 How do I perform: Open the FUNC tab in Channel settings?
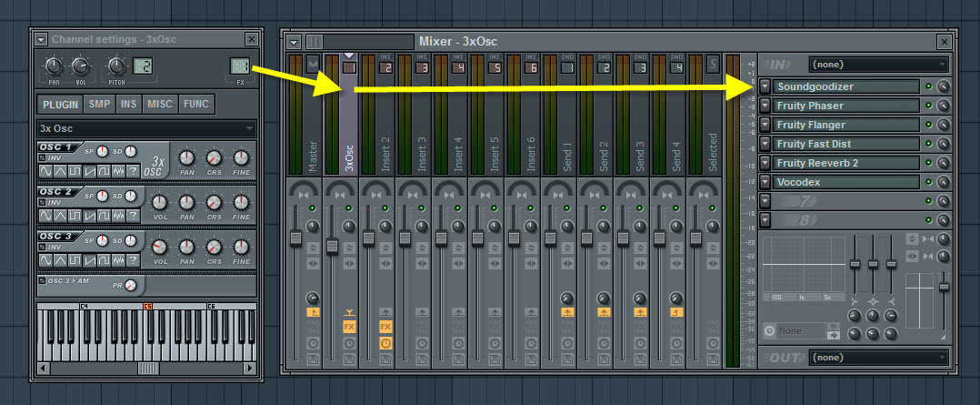tap(195, 104)
